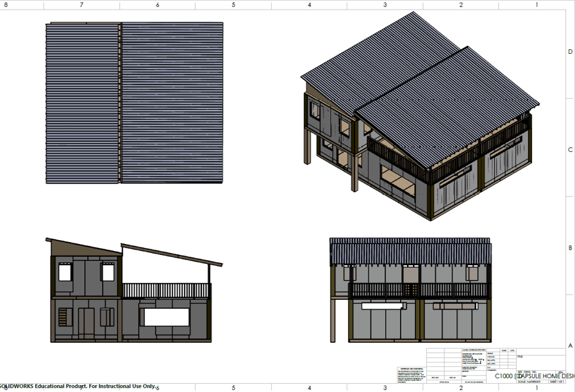Click the upper-floor center door in front elevation

pyautogui.click(x=410, y=276)
